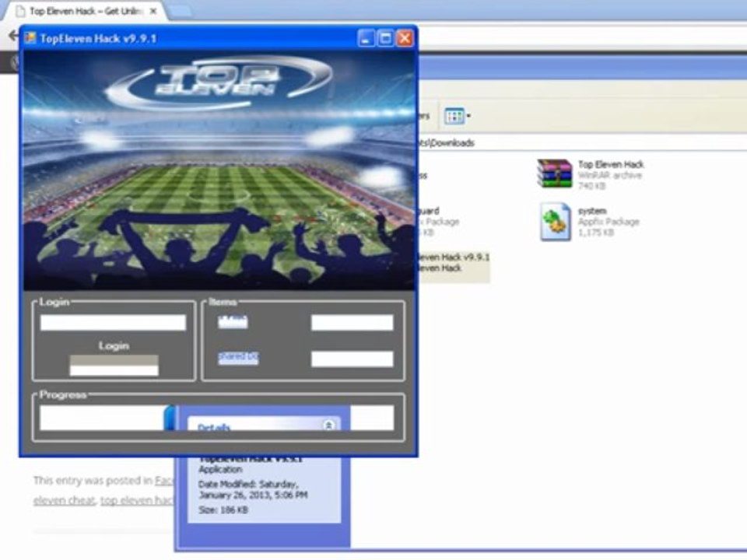This screenshot has height=560, width=747.
Task: Go back using the browser back arrow
Action: pos(13,35)
